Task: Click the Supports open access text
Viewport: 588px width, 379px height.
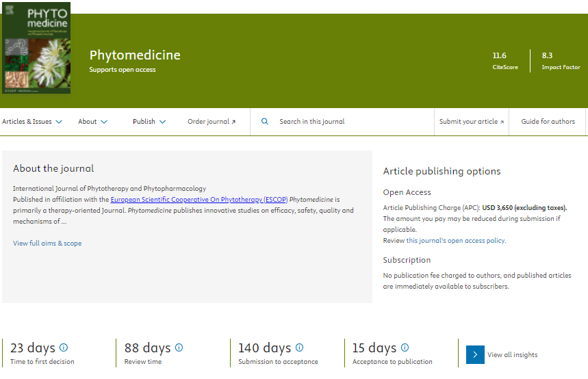Action: 123,70
